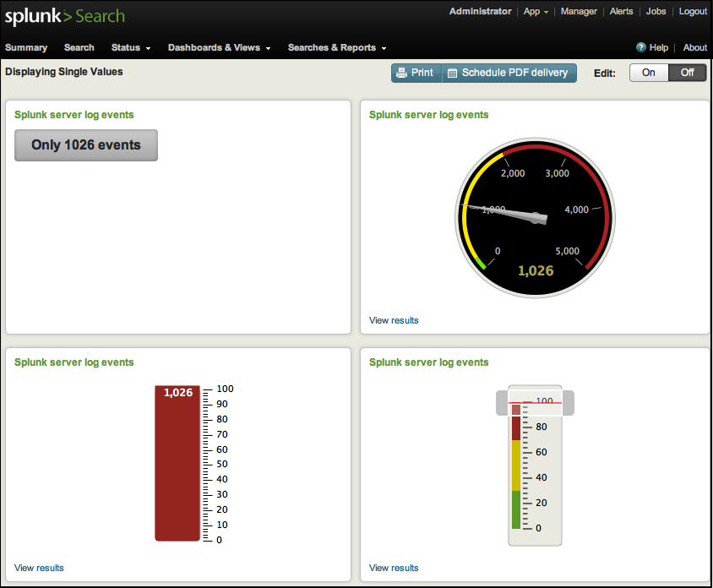Viewport: 713px width, 588px height.
Task: Click the 1,026 value on radial gauge
Action: [536, 271]
